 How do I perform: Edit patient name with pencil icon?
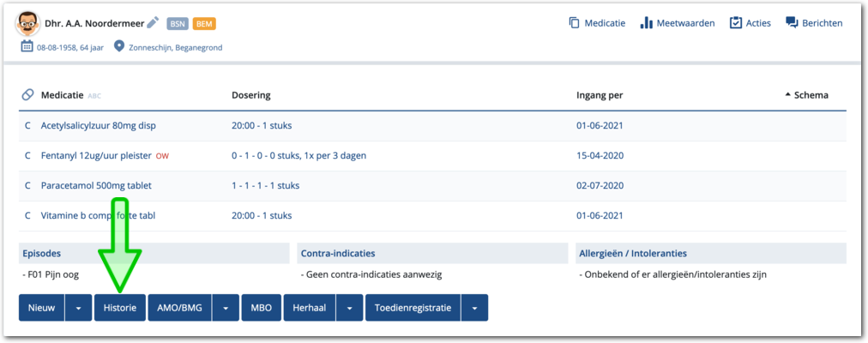pyautogui.click(x=153, y=23)
